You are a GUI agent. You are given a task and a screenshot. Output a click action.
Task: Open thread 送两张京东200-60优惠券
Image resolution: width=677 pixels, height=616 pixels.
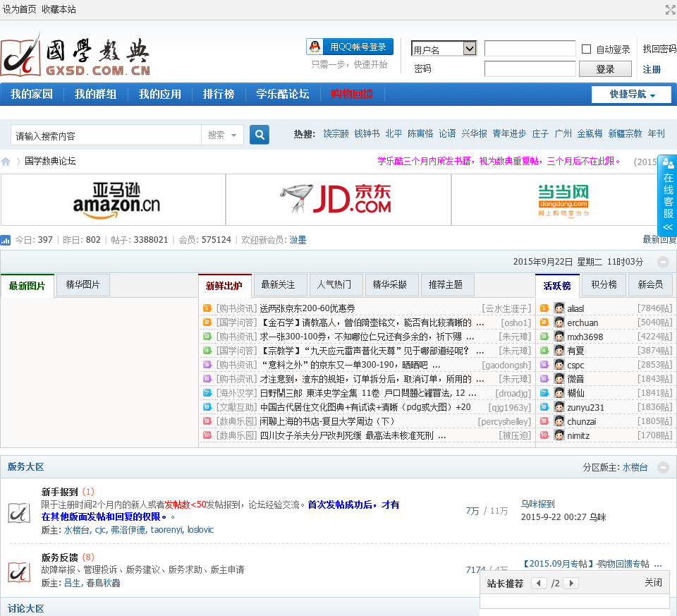(x=307, y=308)
